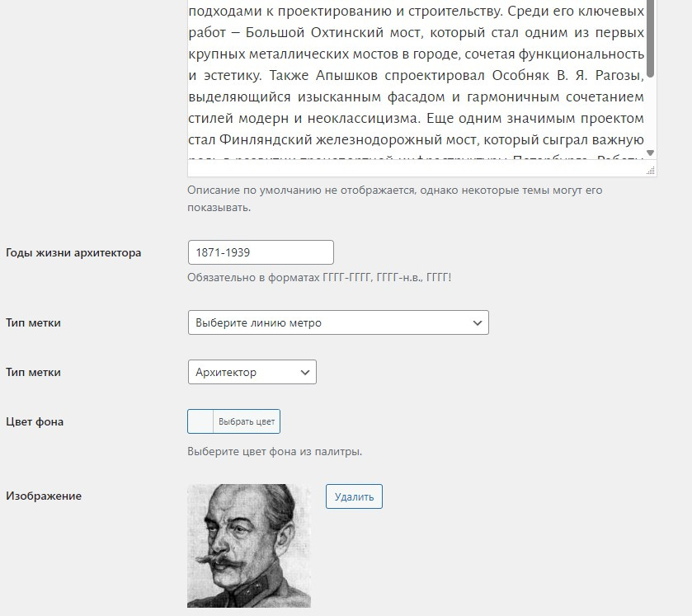The image size is (692, 616).
Task: Click the architect portrait thumbnail
Action: (x=249, y=546)
